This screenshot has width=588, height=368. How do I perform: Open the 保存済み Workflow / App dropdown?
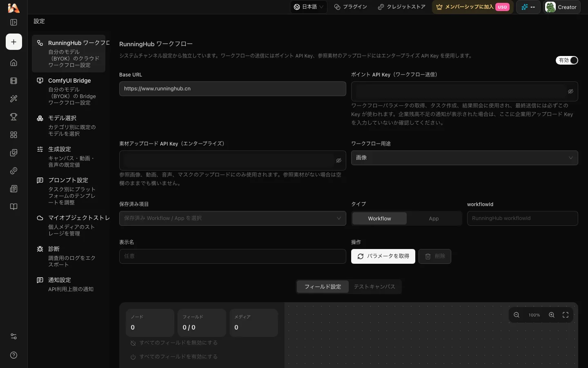click(x=232, y=218)
